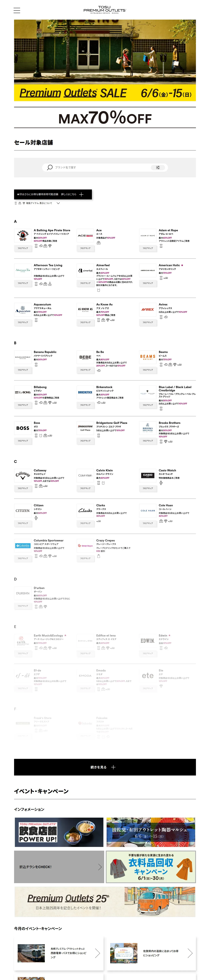Click the Birkenstock brand logo
Image resolution: width=210 pixels, height=980 pixels.
click(85, 392)
